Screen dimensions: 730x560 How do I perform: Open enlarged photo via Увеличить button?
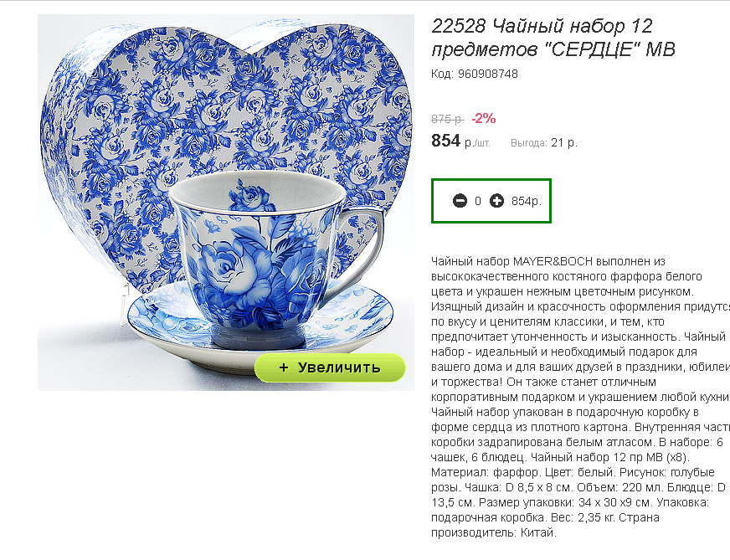[x=330, y=367]
